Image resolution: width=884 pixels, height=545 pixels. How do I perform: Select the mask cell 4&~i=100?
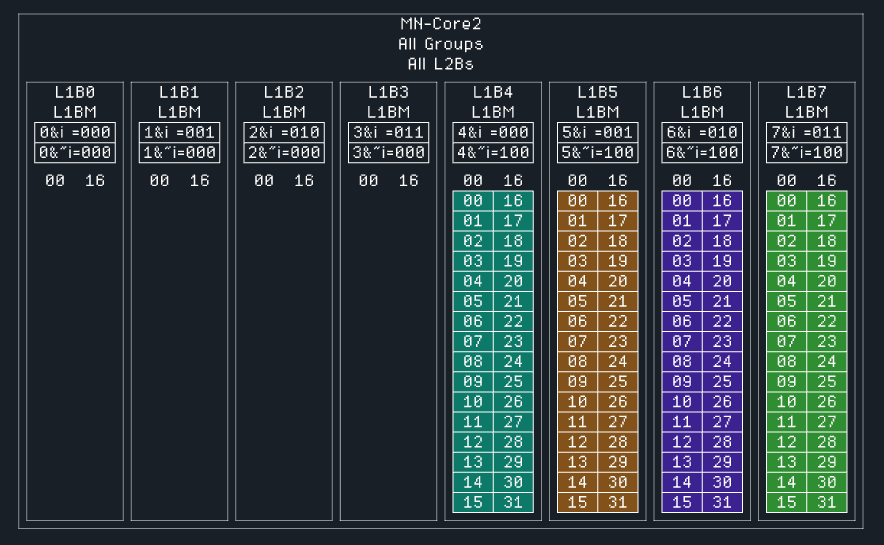[493, 153]
